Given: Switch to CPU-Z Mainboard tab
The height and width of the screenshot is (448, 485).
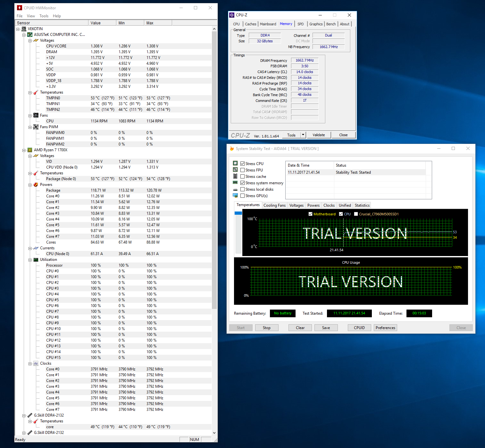Looking at the screenshot, I should click(x=268, y=24).
